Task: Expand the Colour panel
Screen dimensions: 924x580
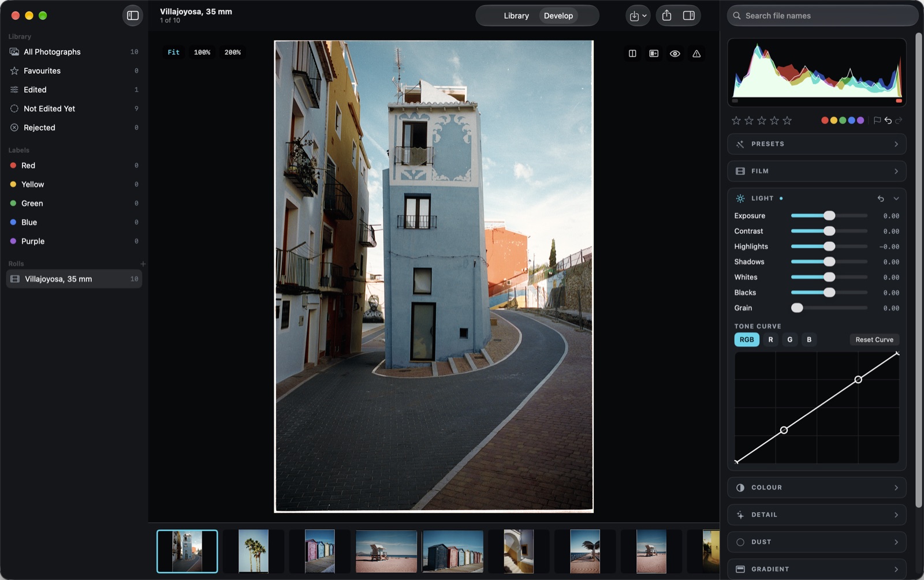Action: tap(817, 488)
